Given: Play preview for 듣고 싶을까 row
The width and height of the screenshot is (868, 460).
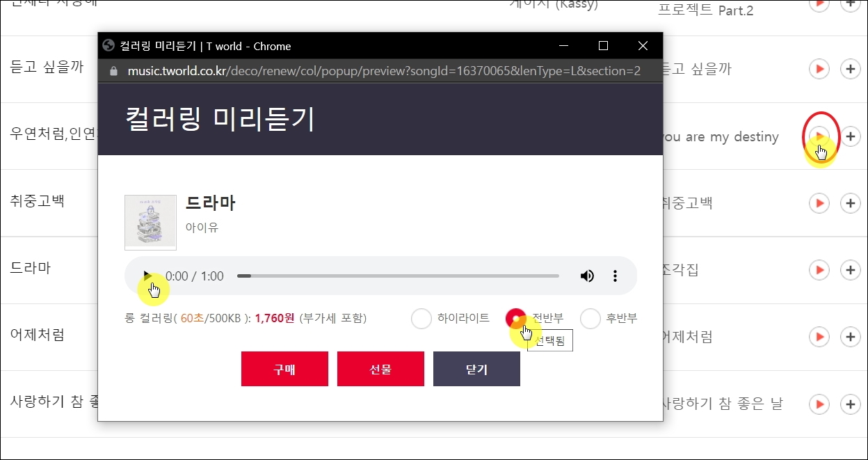Looking at the screenshot, I should click(x=819, y=69).
